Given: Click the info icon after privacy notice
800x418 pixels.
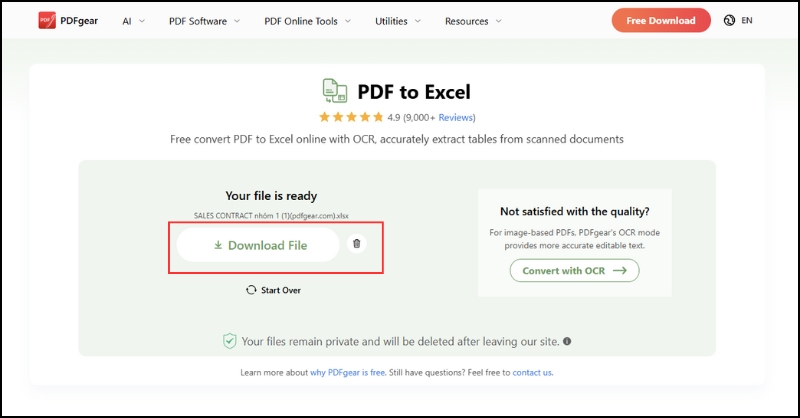Looking at the screenshot, I should [x=567, y=341].
